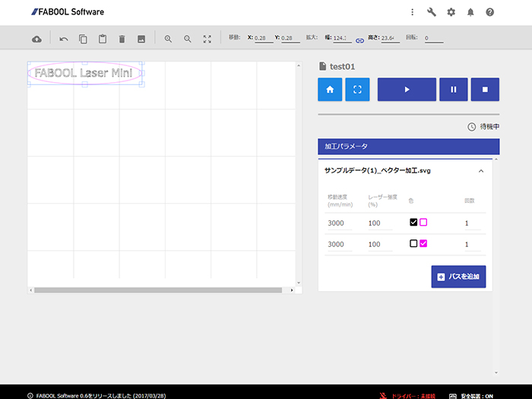The height and width of the screenshot is (399, 532).
Task: Click the パスを追加 button
Action: (x=458, y=277)
